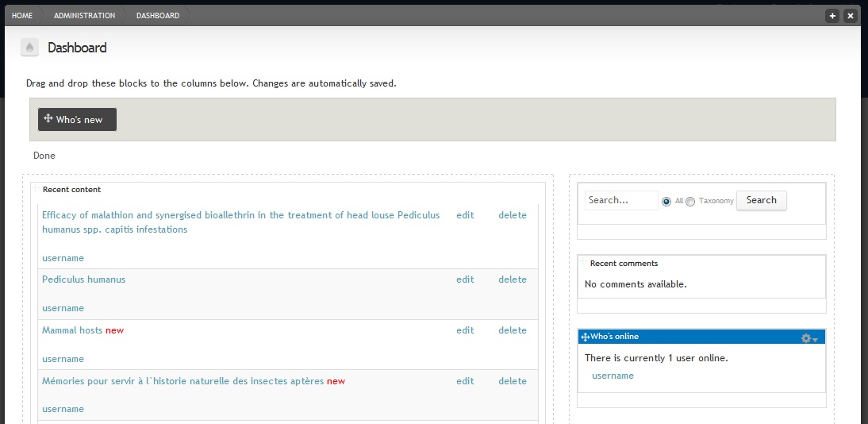Grab the move handle on Who's new block

click(48, 118)
